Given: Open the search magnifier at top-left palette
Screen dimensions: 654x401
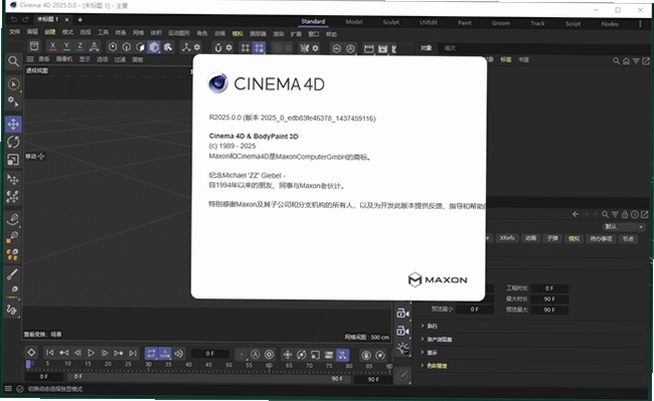Looking at the screenshot, I should click(13, 61).
